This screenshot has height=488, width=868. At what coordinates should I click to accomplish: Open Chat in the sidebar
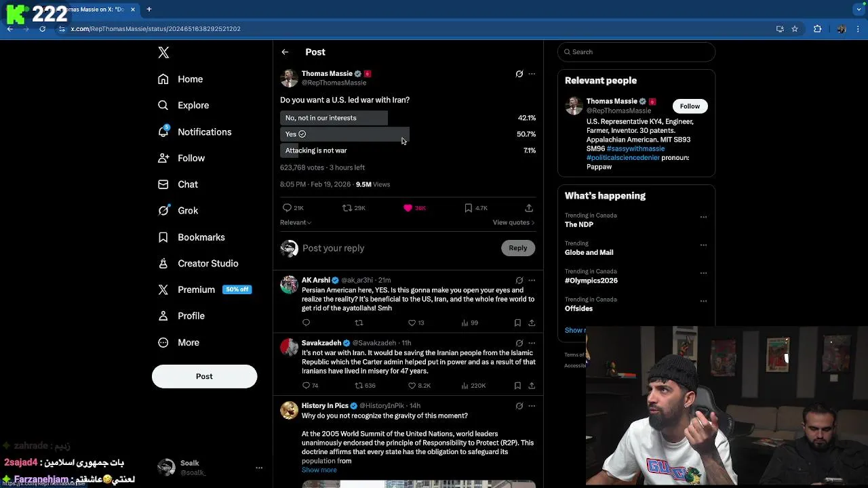pos(178,184)
